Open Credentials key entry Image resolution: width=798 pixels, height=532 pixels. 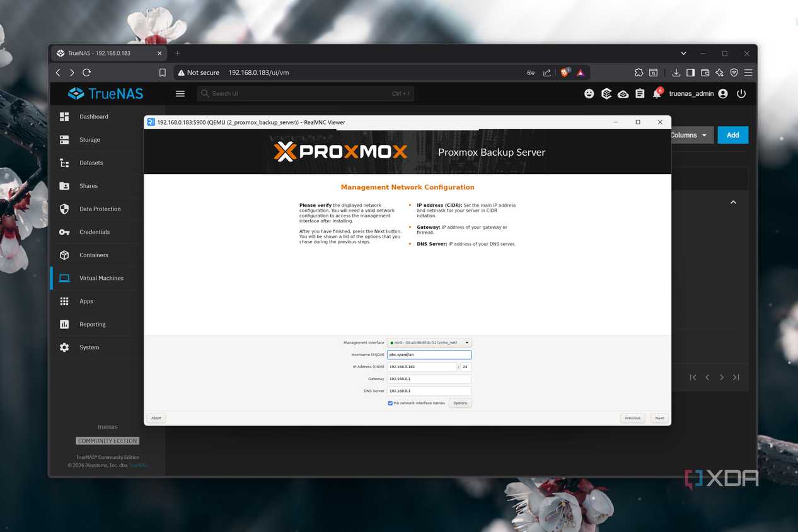tap(95, 232)
